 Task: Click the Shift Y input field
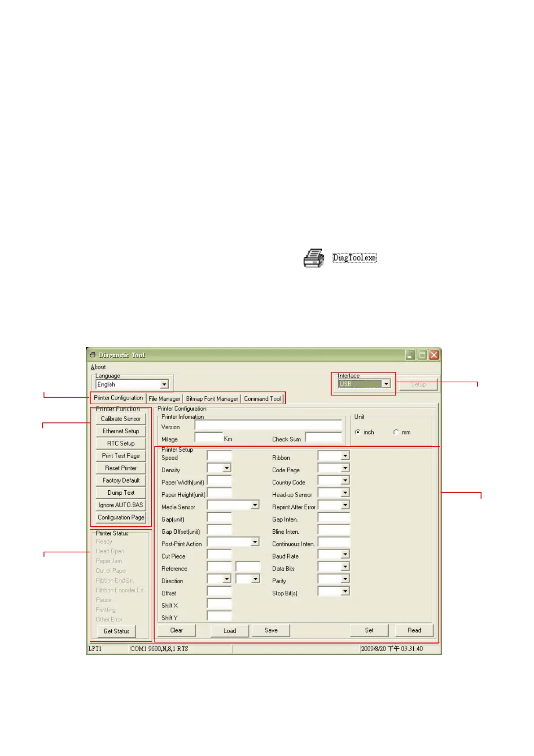pyautogui.click(x=219, y=616)
